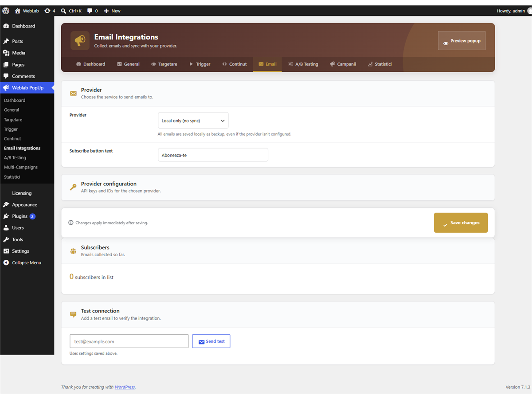Go to Dashboard in the WordPress sidebar

click(x=27, y=26)
